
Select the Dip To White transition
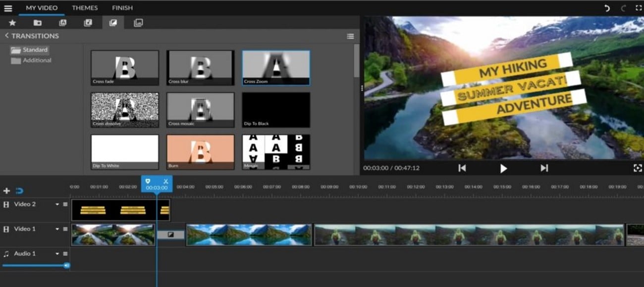tap(125, 152)
